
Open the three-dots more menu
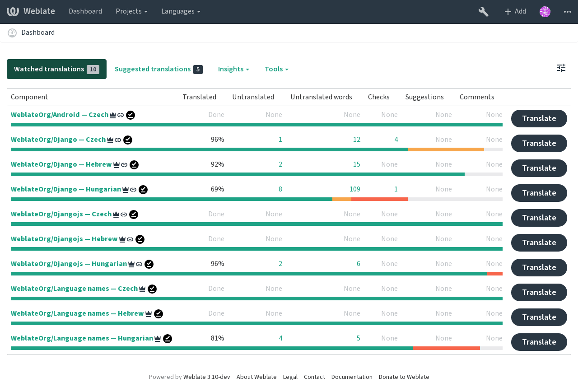point(568,12)
